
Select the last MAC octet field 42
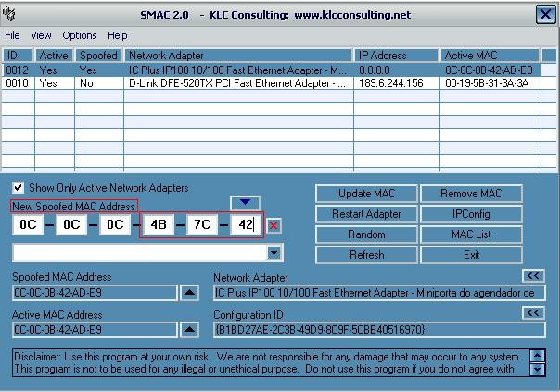click(246, 224)
